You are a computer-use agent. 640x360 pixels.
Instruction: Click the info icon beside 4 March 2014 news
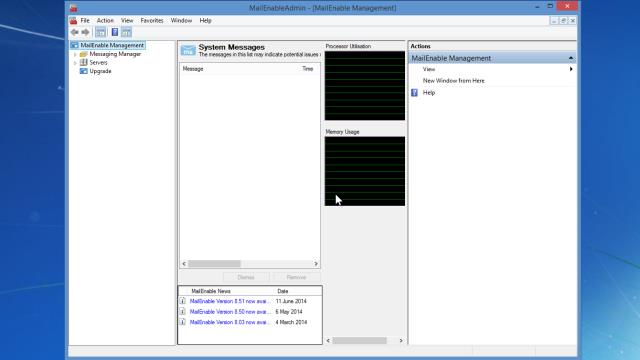click(182, 322)
